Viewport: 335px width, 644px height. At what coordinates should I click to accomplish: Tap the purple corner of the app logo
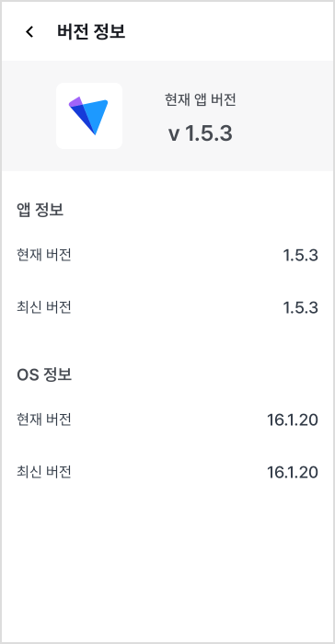point(75,102)
